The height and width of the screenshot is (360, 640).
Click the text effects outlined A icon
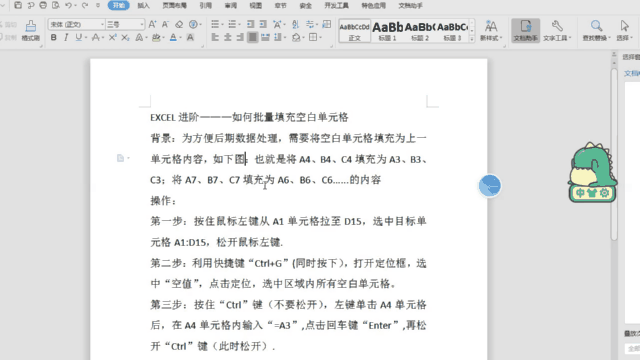click(139, 38)
